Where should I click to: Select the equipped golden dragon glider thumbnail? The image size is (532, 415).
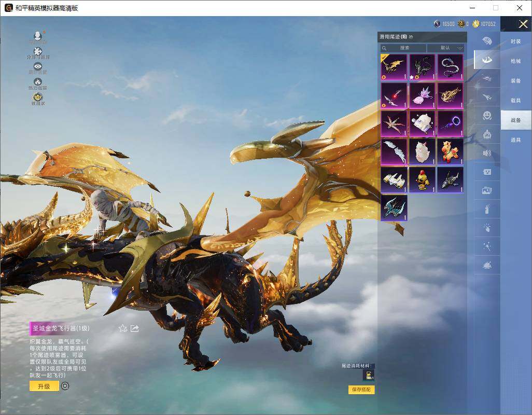[394, 67]
